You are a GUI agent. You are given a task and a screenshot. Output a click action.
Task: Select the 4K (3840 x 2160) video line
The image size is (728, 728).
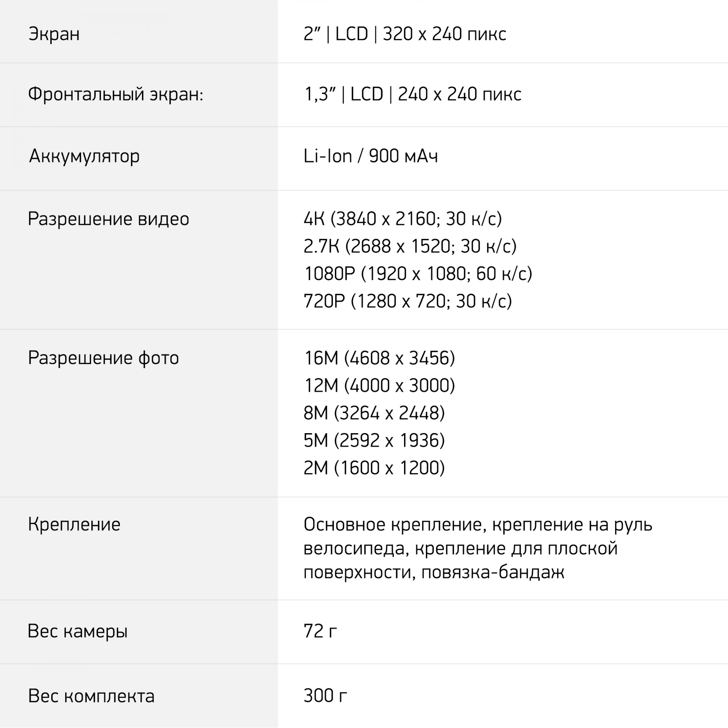point(403,219)
